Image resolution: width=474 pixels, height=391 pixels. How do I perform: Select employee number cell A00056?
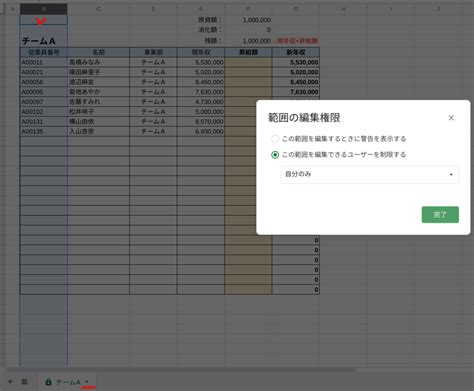(44, 82)
